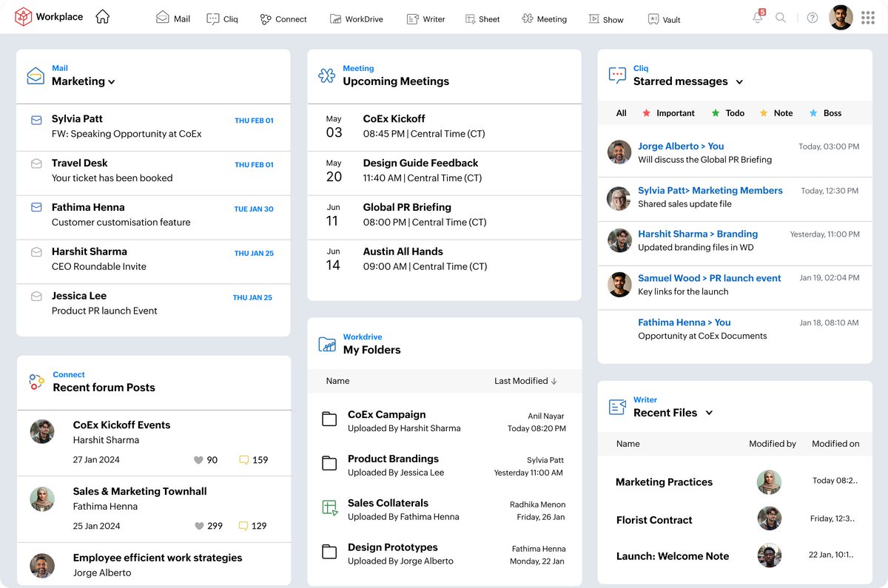Filter starred messages by Important

668,113
